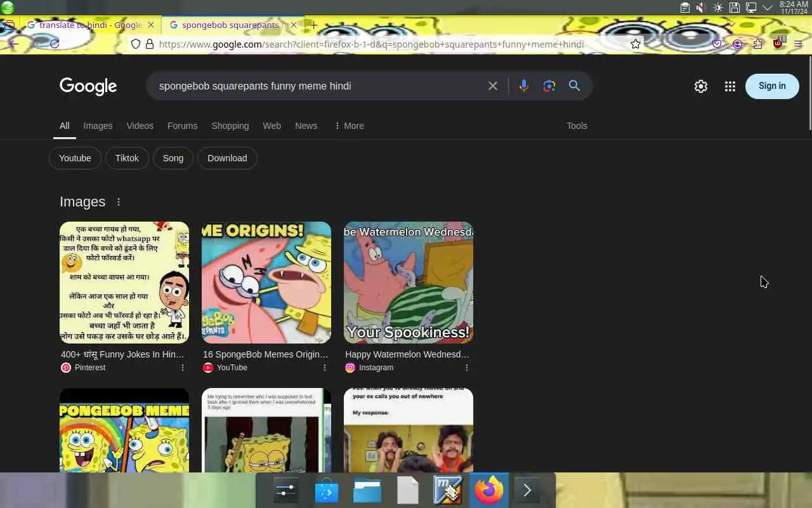Image resolution: width=812 pixels, height=508 pixels.
Task: Reload the page with the refresh icon
Action: pos(55,44)
